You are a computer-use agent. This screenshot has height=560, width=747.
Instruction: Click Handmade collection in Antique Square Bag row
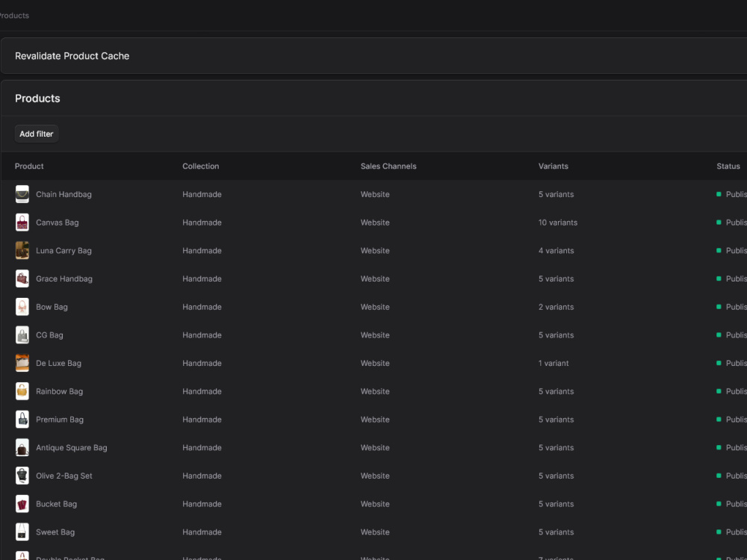202,447
